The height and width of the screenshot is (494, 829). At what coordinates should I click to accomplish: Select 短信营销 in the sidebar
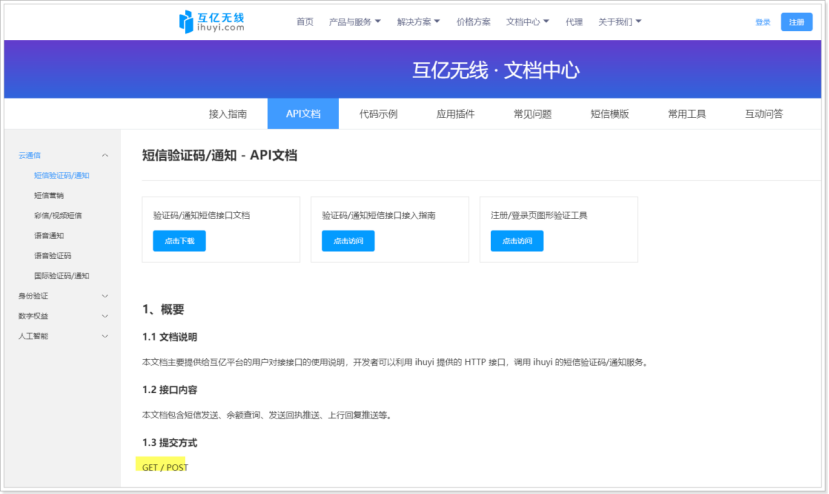tap(49, 196)
